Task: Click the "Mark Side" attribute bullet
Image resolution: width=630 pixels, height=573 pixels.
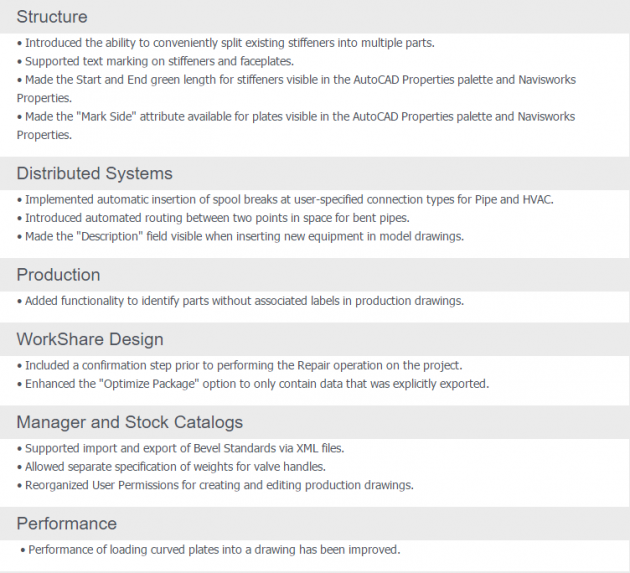Action: [296, 126]
